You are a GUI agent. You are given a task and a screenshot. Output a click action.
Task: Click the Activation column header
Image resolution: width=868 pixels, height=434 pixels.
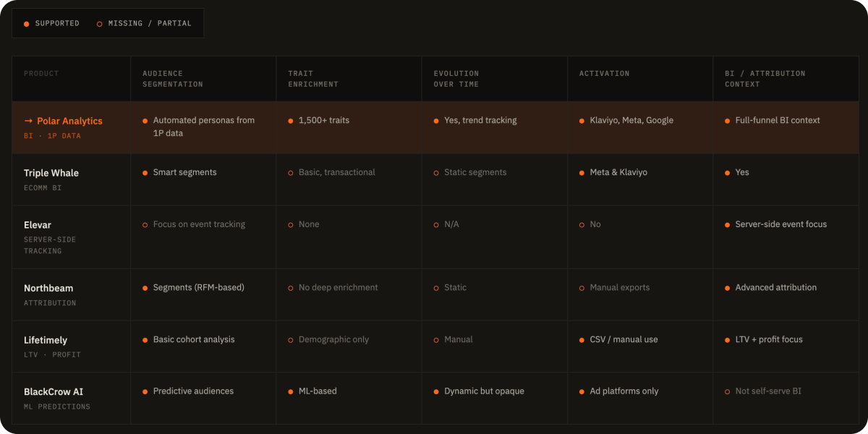pos(605,73)
